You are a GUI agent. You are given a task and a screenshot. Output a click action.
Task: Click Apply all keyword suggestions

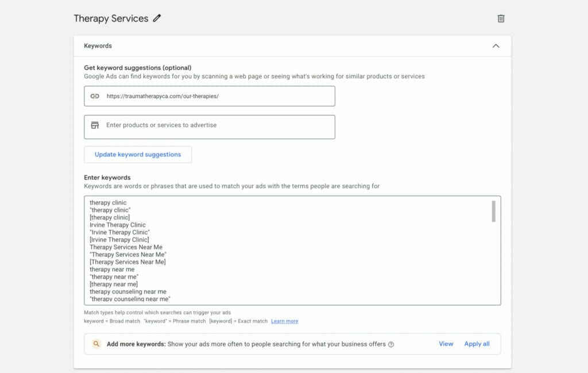point(477,344)
